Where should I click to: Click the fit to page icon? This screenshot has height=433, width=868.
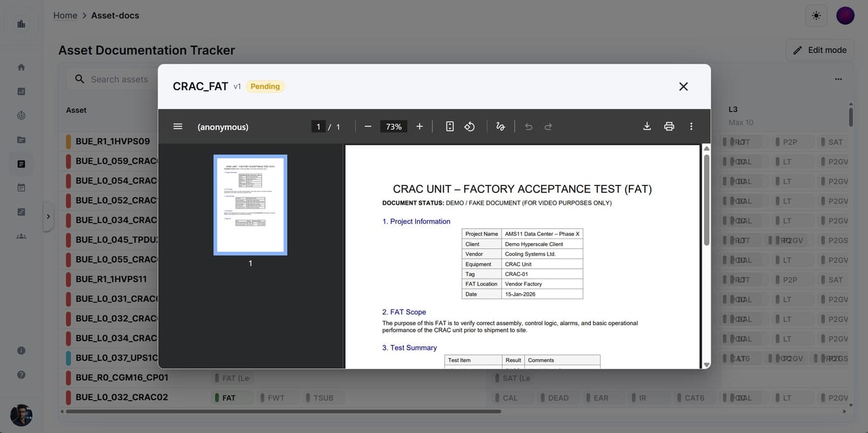[450, 127]
